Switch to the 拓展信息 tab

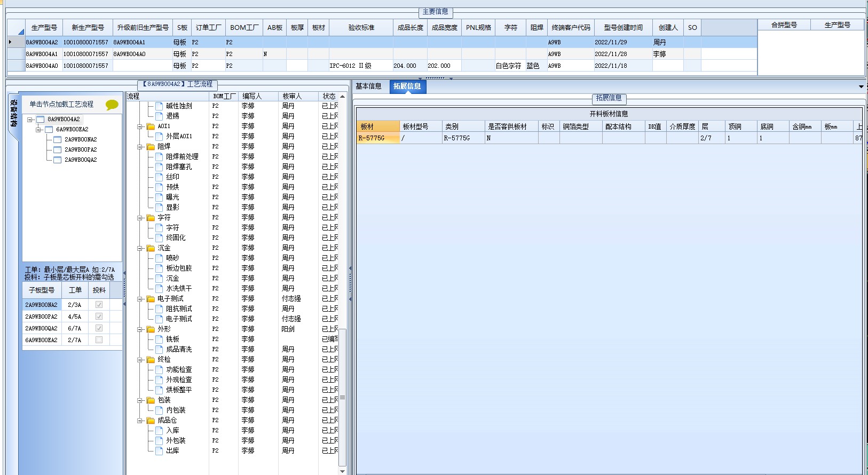[407, 86]
